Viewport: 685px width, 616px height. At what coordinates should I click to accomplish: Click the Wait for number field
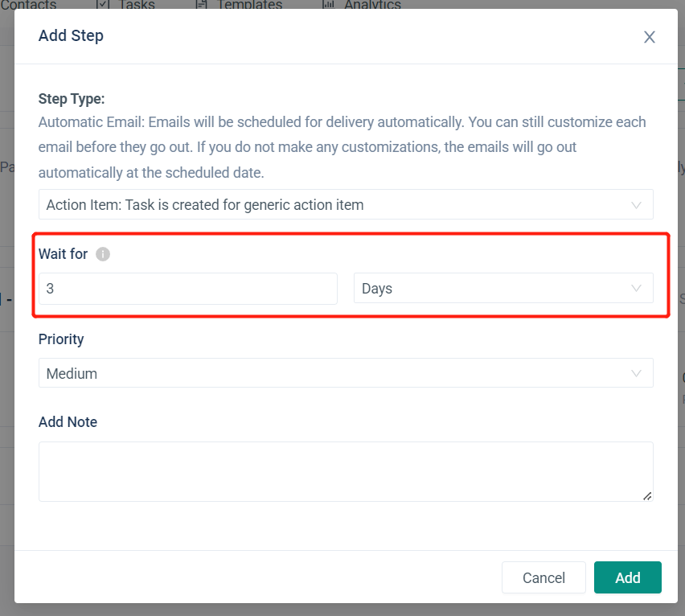187,288
